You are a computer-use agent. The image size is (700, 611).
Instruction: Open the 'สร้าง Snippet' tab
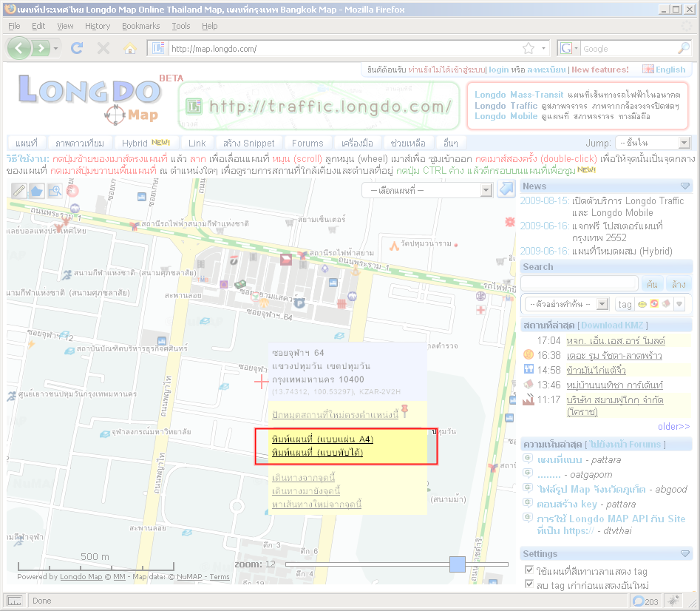tap(248, 143)
